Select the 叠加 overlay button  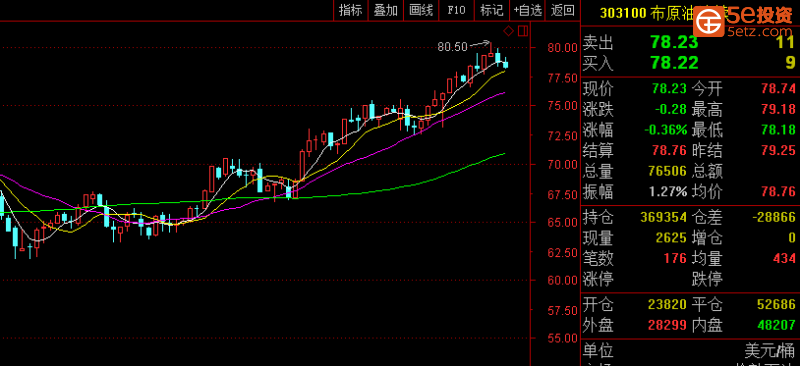(386, 10)
